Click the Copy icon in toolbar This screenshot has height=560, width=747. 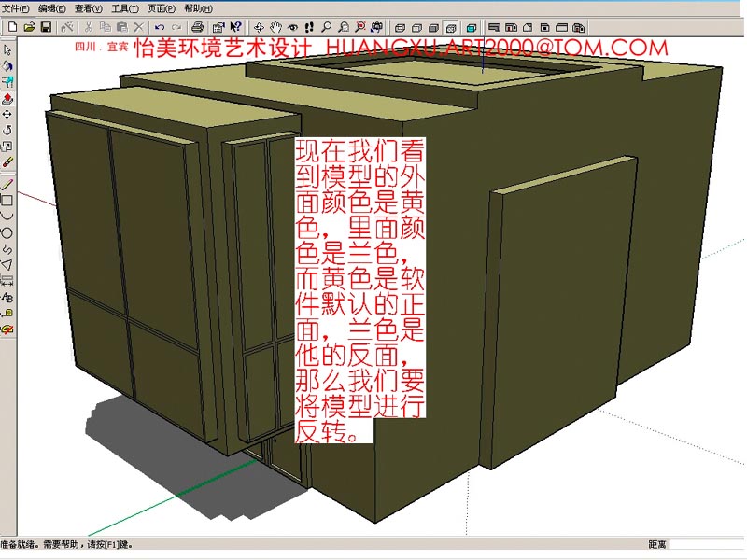(106, 27)
